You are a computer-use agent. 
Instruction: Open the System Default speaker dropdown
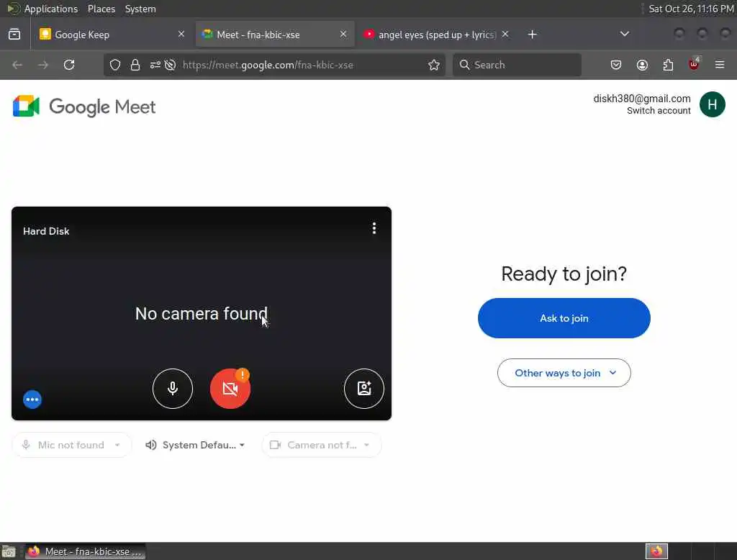(x=196, y=445)
